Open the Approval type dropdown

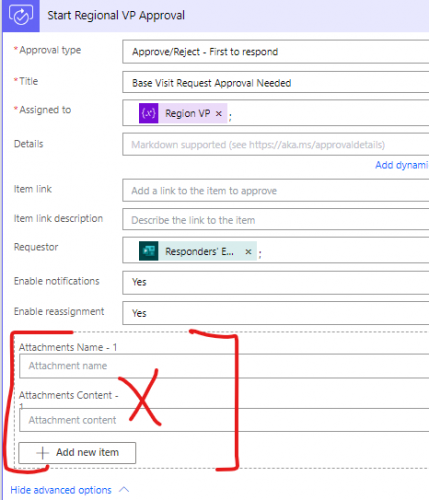point(276,52)
